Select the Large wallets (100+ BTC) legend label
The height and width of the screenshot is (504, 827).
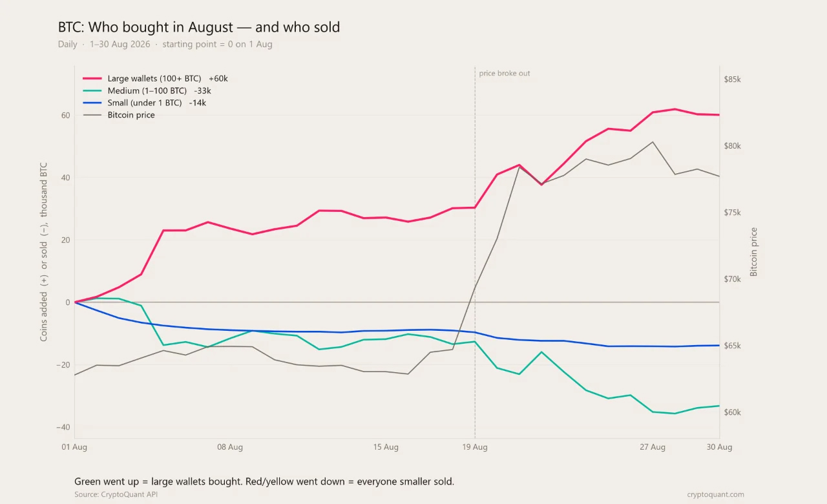pos(154,78)
